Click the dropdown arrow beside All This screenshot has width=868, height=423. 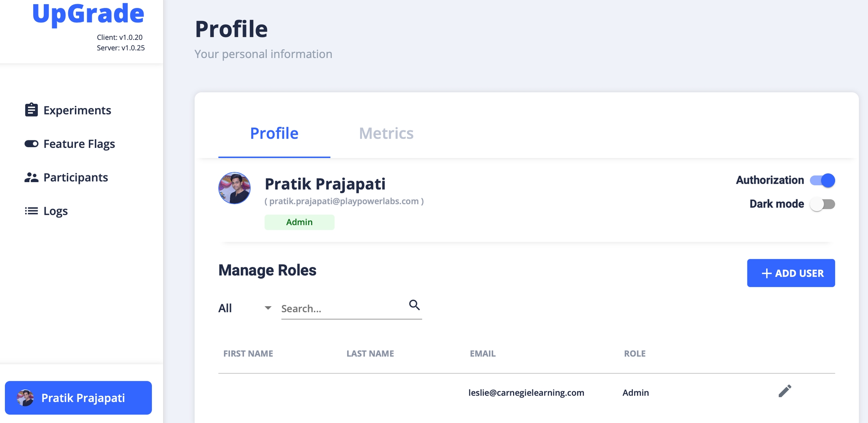coord(268,308)
